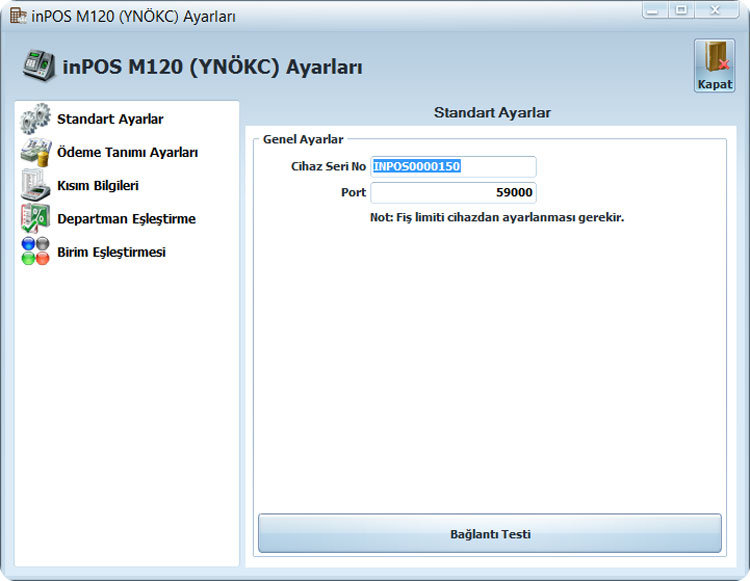Click the title bar application icon
Image resolution: width=750 pixels, height=581 pixels.
point(18,15)
